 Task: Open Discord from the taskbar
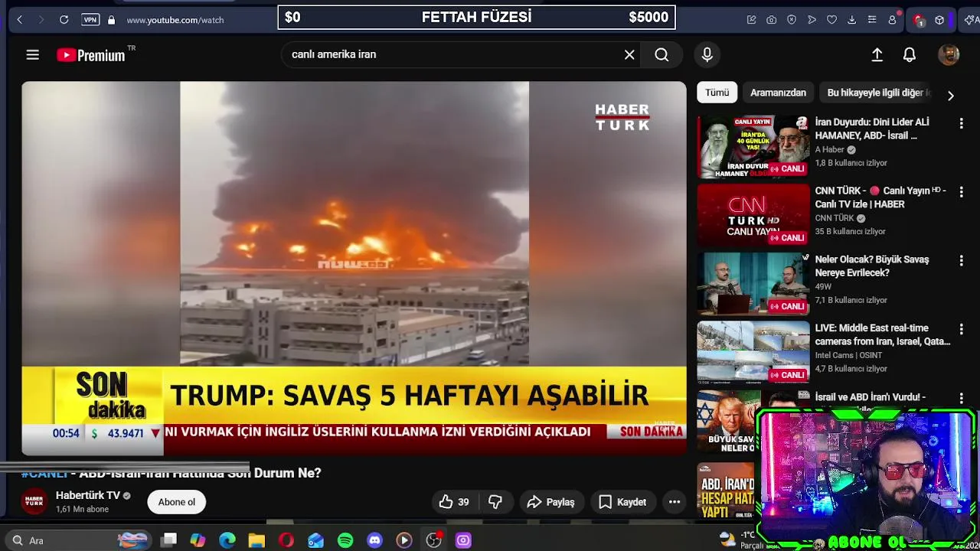click(374, 540)
